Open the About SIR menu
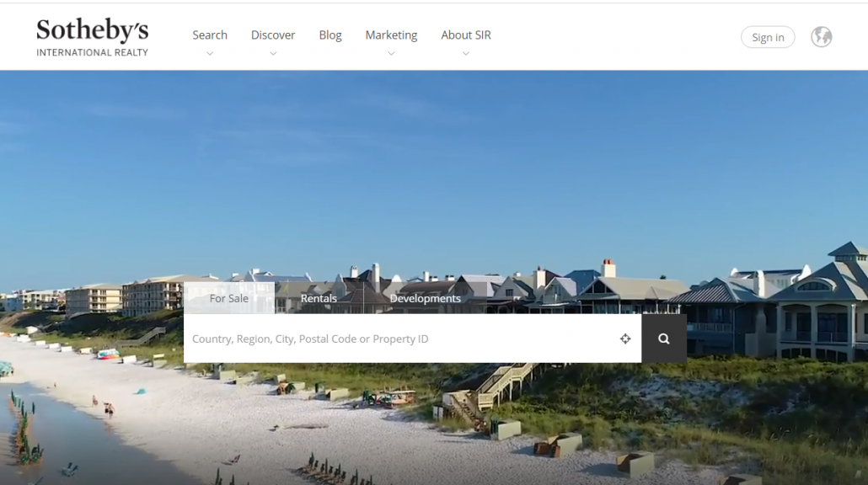Screen dimensions: 868x485 tap(466, 35)
